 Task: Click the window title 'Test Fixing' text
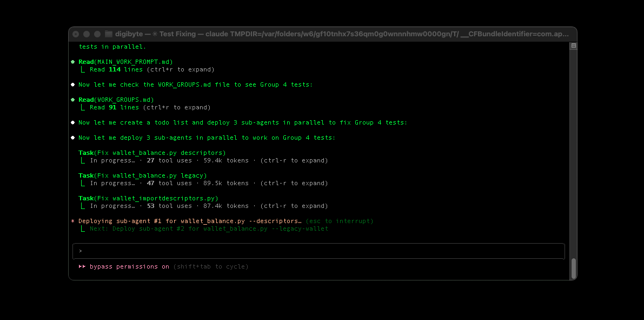pyautogui.click(x=177, y=34)
